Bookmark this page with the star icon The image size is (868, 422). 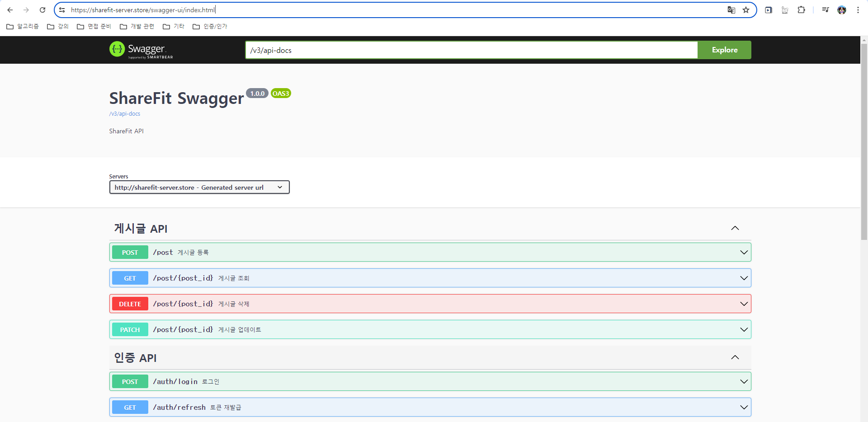[746, 10]
